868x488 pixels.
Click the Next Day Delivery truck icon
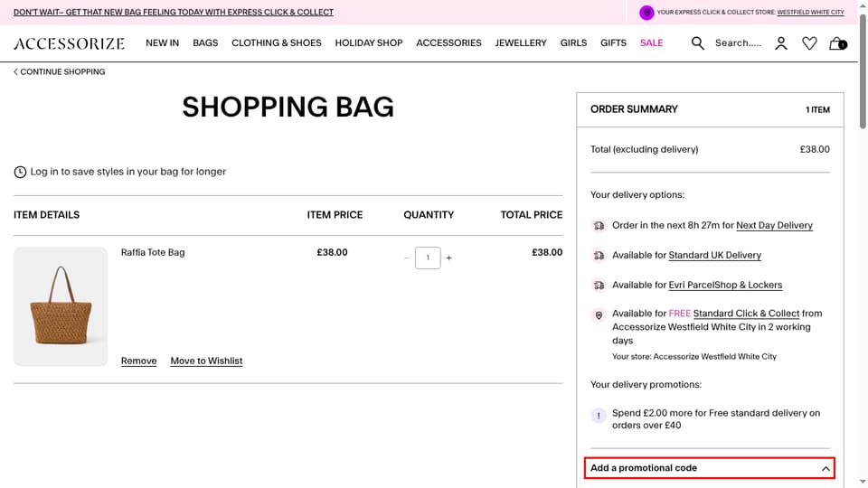(599, 226)
